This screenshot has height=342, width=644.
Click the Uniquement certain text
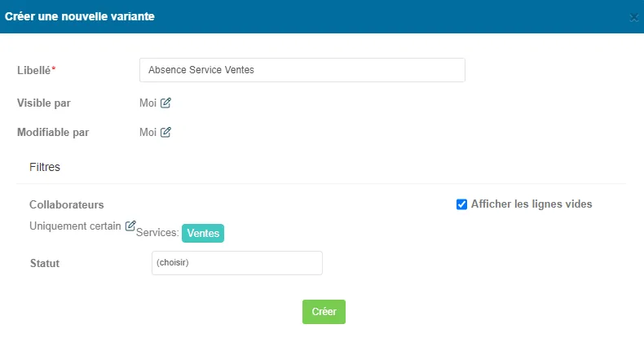[75, 226]
